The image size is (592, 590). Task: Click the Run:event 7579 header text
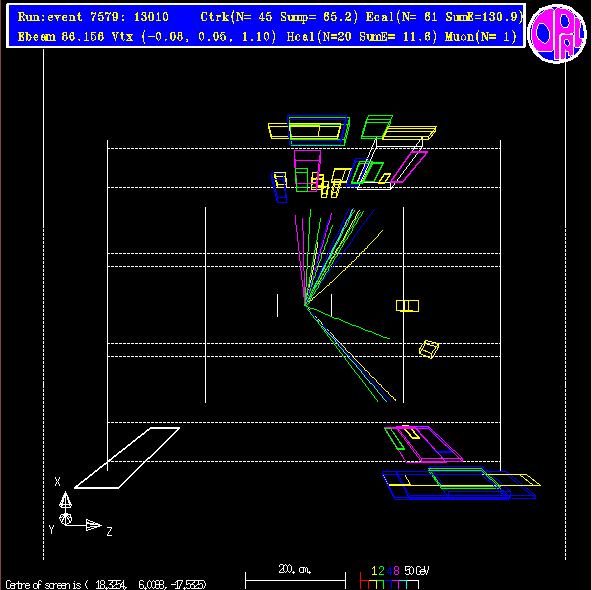click(x=93, y=17)
